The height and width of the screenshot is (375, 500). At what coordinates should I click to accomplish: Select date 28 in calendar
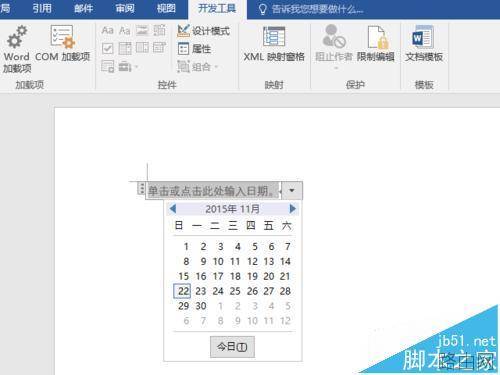coord(285,291)
